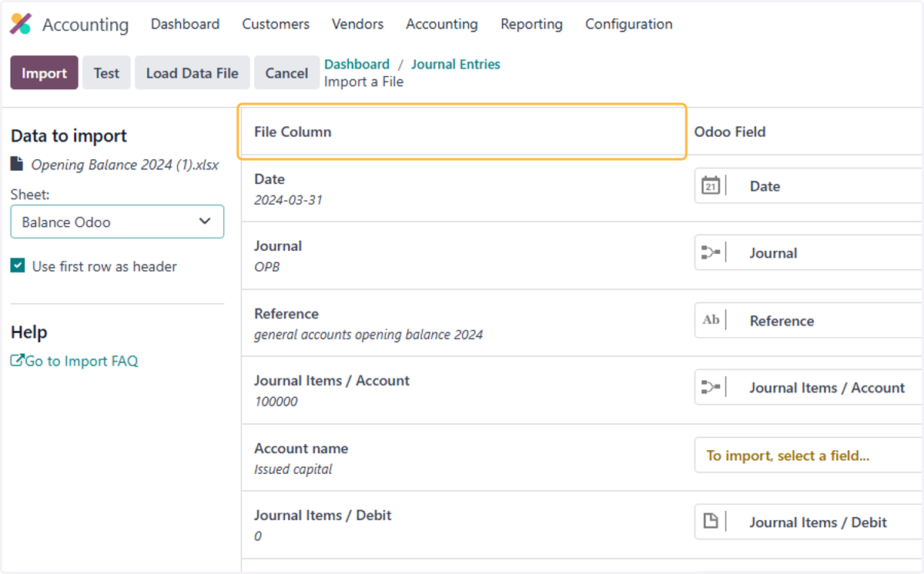Click the Test button
924x574 pixels.
(x=106, y=72)
